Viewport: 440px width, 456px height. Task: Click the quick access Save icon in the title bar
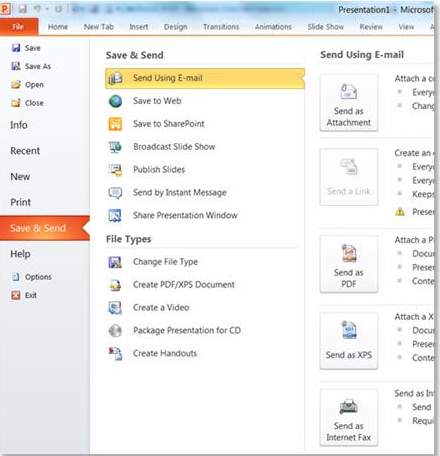coord(22,9)
